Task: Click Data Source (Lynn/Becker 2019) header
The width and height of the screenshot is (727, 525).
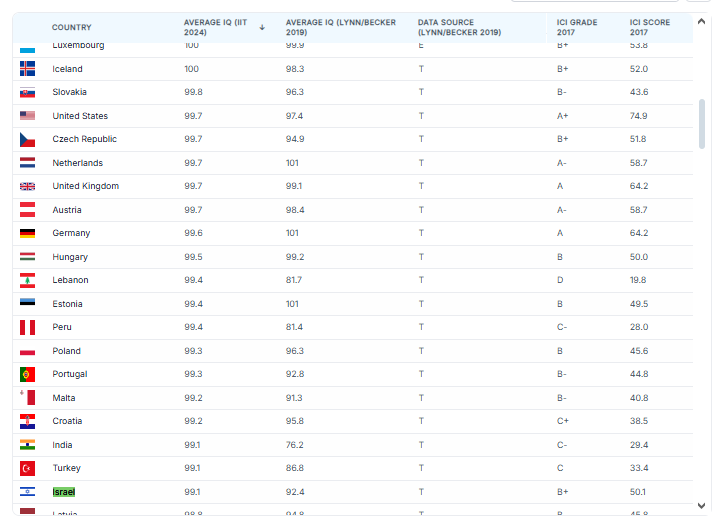Action: click(x=459, y=27)
